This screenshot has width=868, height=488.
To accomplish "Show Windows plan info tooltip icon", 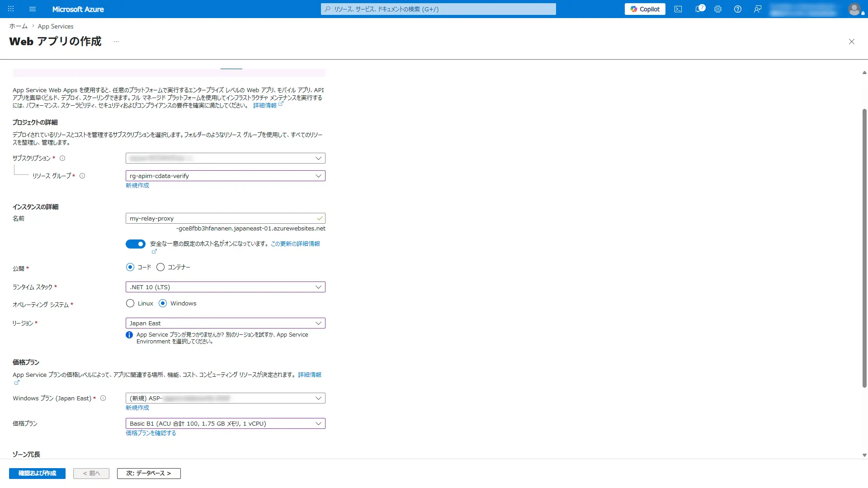I will (x=103, y=398).
